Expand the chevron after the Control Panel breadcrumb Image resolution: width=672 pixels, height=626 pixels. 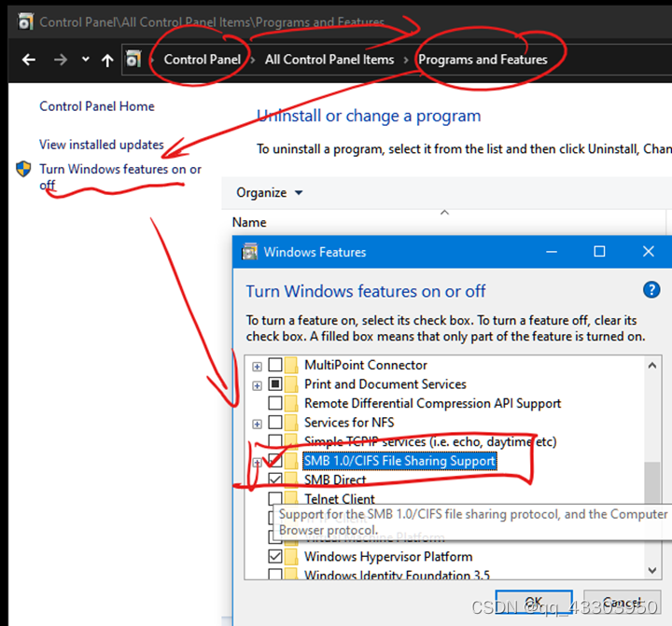click(x=253, y=60)
